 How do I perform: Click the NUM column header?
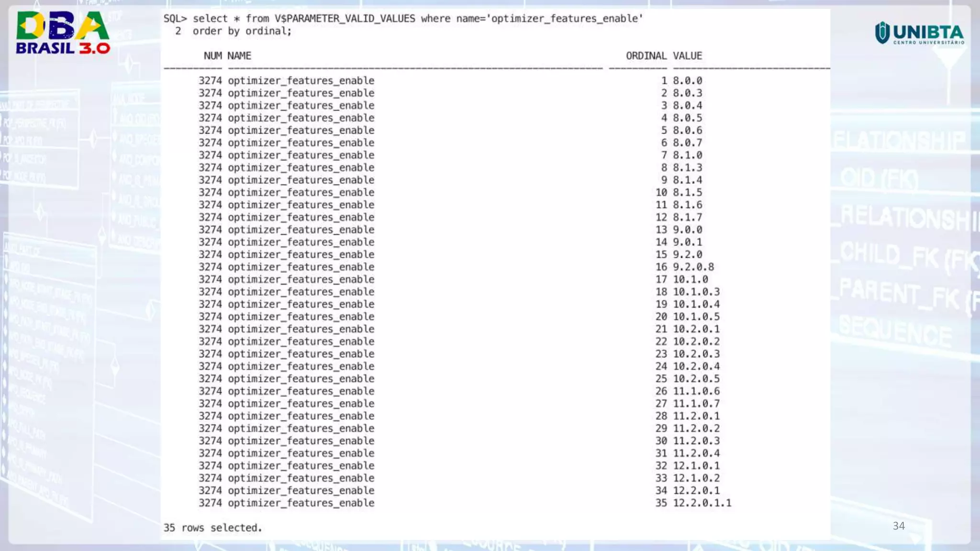212,55
